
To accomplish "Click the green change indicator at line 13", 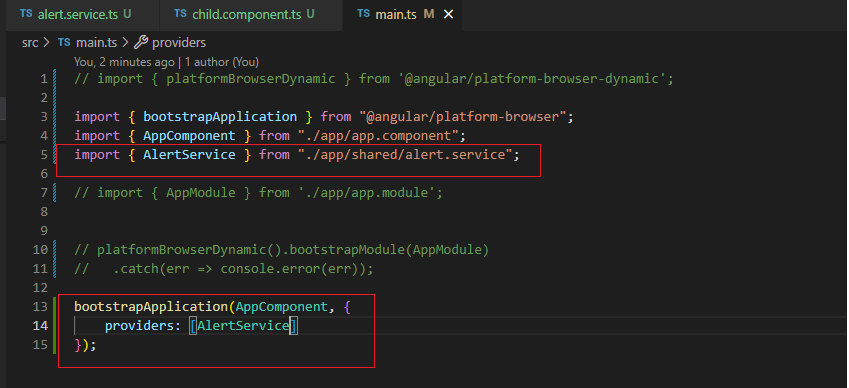I will (55, 307).
